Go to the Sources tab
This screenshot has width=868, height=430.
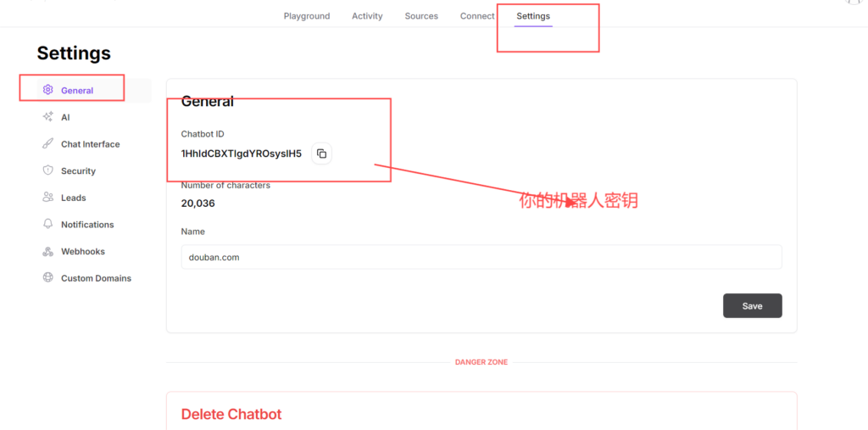[x=421, y=16]
